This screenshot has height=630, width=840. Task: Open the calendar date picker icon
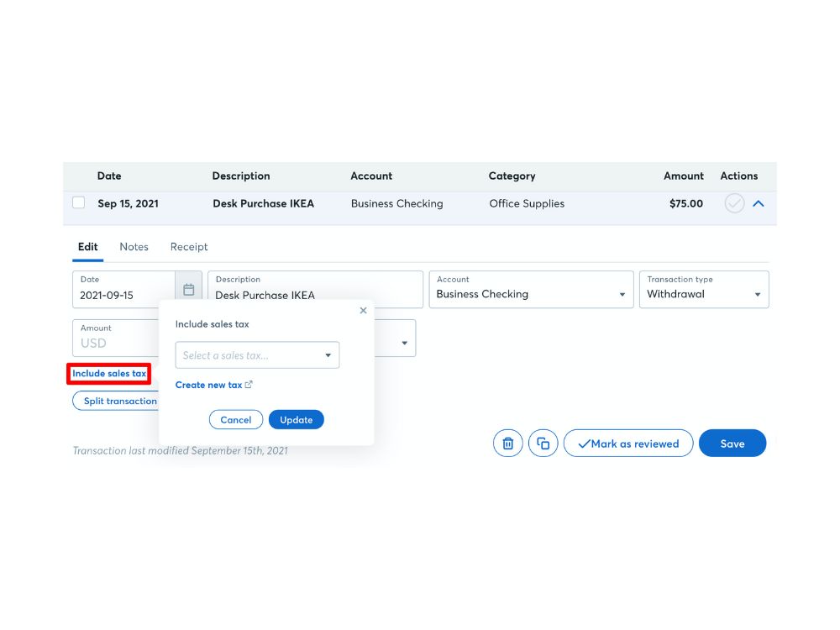pyautogui.click(x=188, y=290)
